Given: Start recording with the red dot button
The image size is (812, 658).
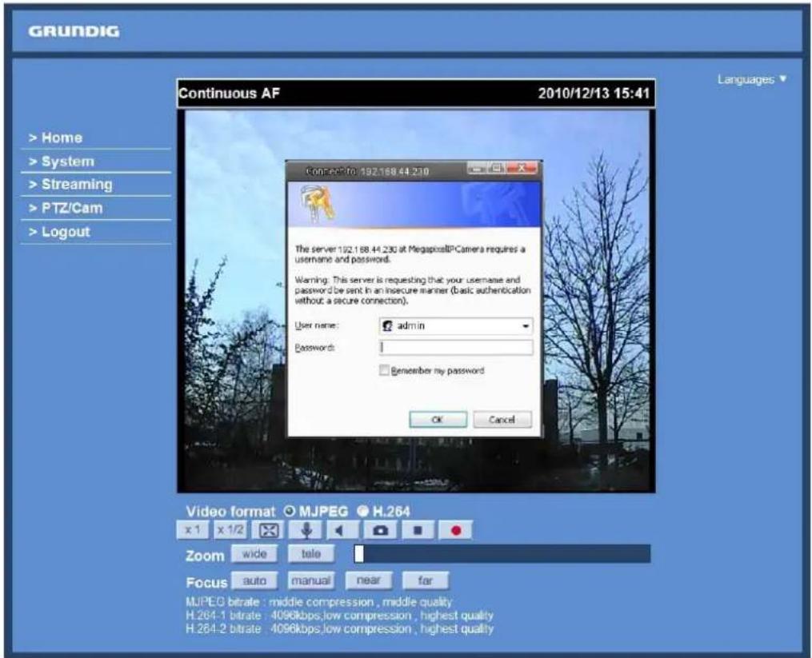Looking at the screenshot, I should point(456,530).
